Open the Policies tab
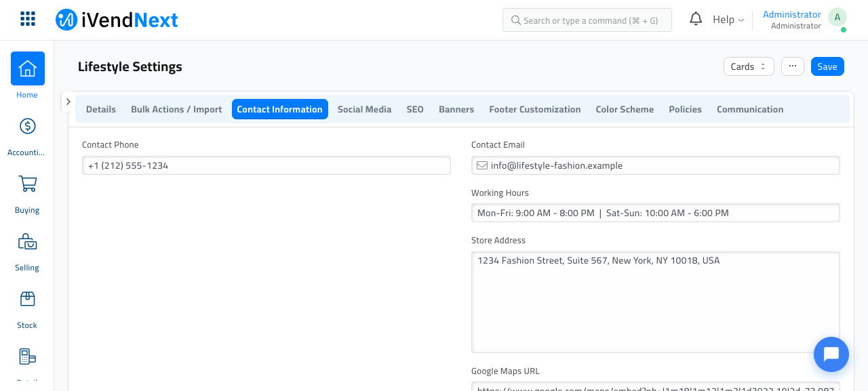The image size is (868, 391). (x=685, y=109)
